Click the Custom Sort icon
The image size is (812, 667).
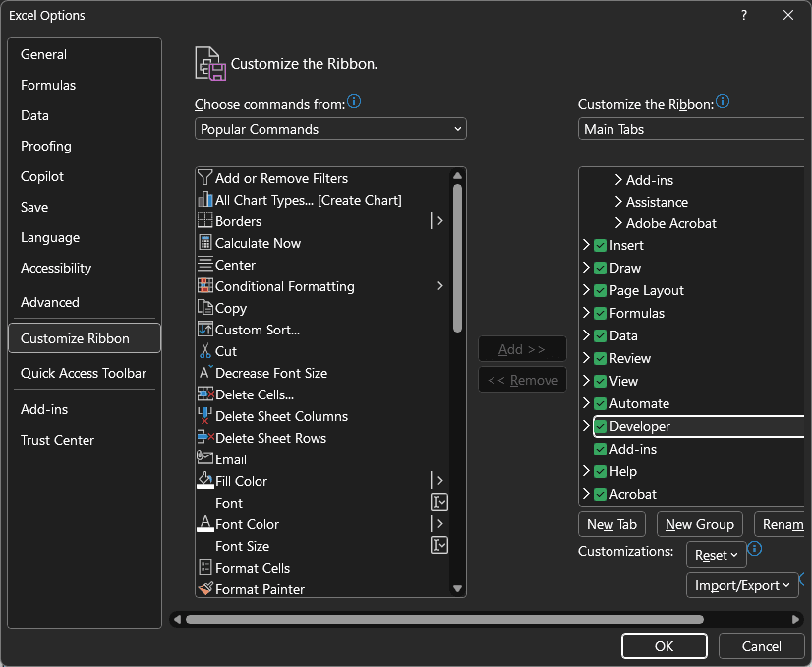click(205, 330)
